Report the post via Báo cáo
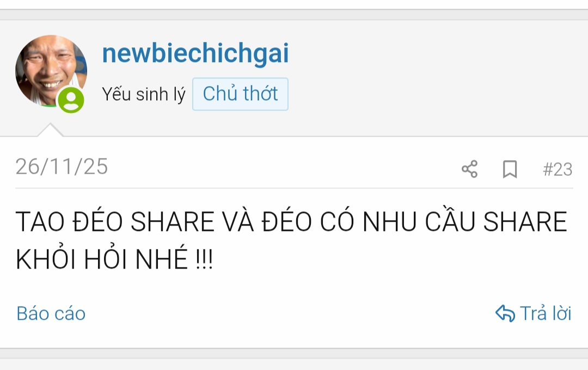 pyautogui.click(x=51, y=313)
